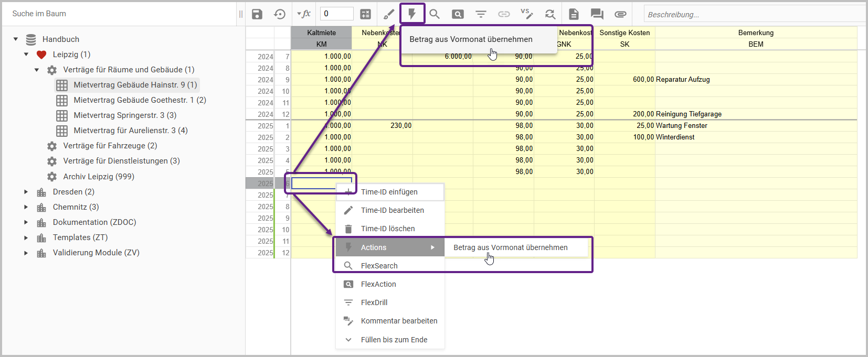Viewport: 868px width, 357px height.
Task: Open the fx formula dropdown
Action: click(x=304, y=14)
